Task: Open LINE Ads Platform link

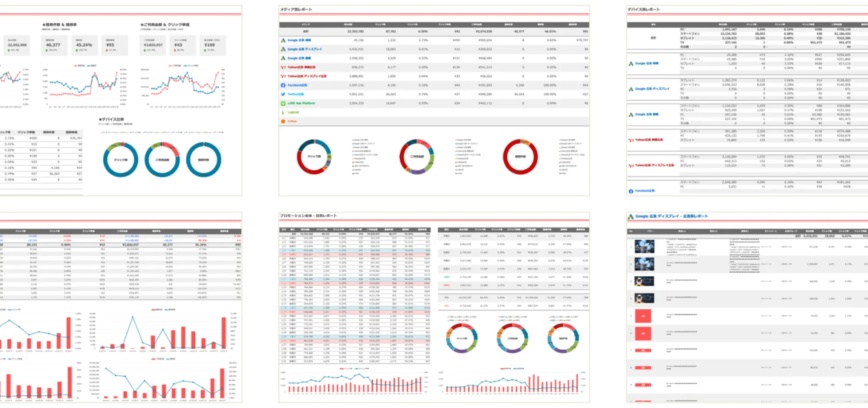Action: click(x=301, y=103)
